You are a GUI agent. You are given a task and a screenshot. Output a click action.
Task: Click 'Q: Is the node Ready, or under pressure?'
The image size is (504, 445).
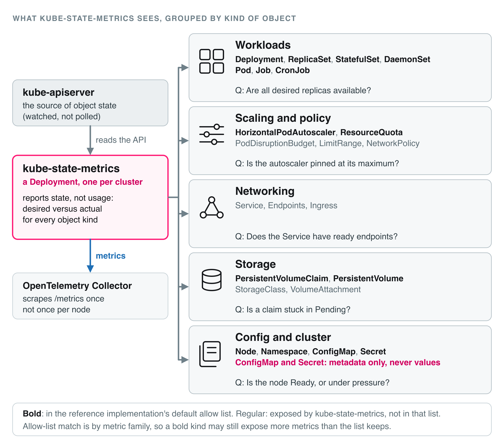[x=312, y=383]
